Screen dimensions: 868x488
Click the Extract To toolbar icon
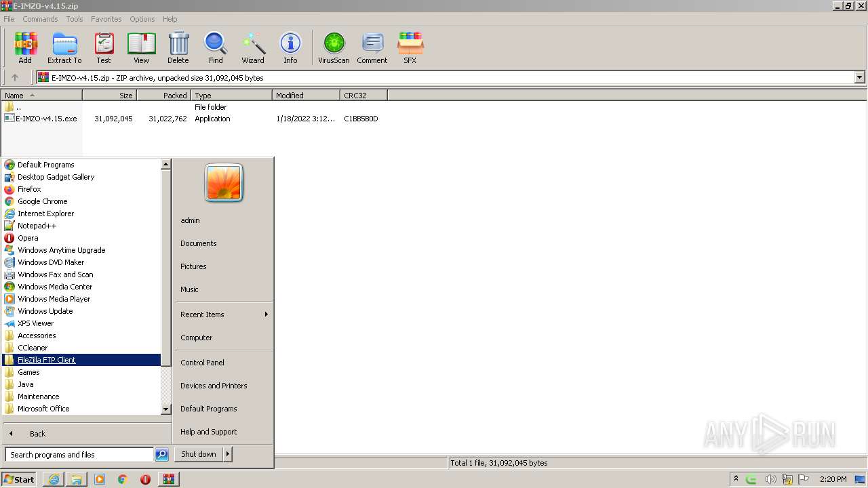[64, 47]
